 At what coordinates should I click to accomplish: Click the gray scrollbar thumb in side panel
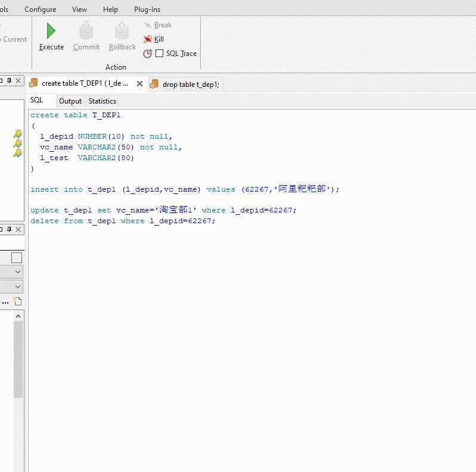tap(18, 360)
